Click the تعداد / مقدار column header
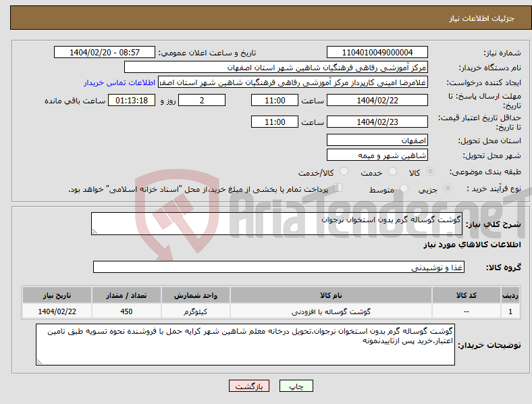Image resolution: width=532 pixels, height=404 pixels. point(126,295)
